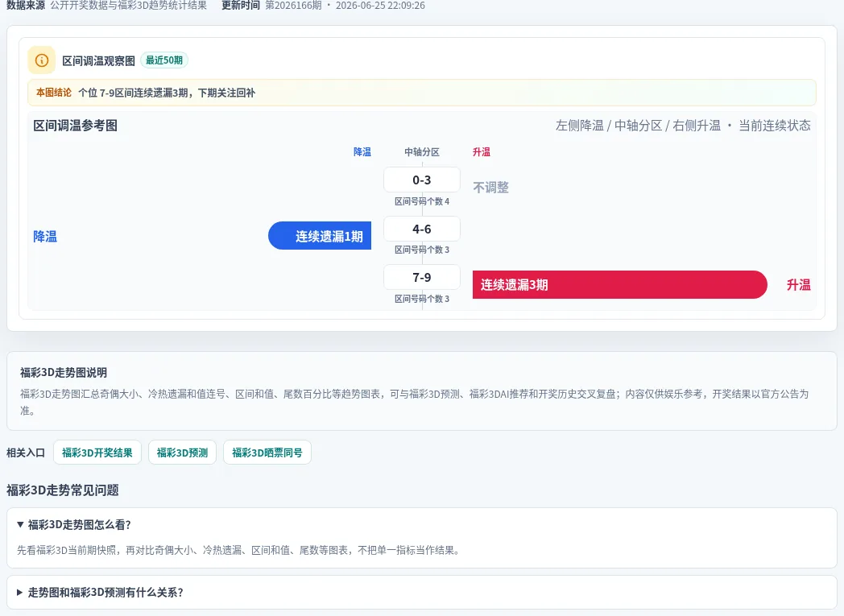Click the 区间调温参考图 chart title
The image size is (844, 616).
pos(76,126)
